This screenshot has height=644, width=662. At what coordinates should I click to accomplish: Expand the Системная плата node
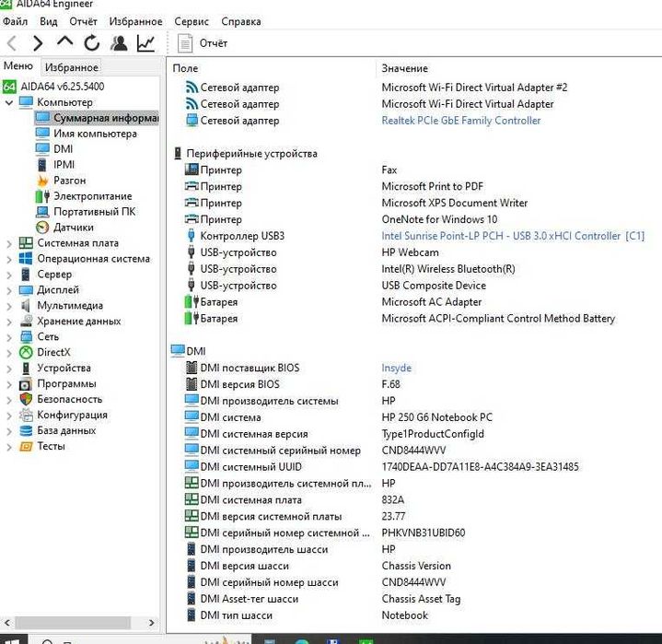click(9, 244)
